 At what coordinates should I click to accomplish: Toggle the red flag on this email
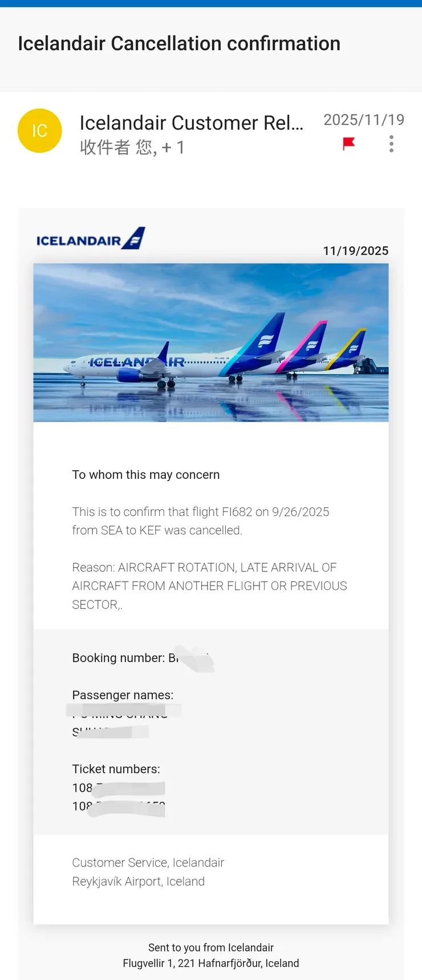point(349,143)
